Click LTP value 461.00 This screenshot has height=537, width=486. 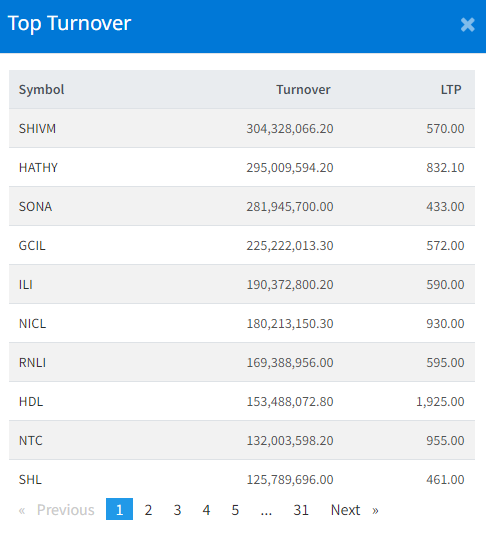(x=445, y=480)
